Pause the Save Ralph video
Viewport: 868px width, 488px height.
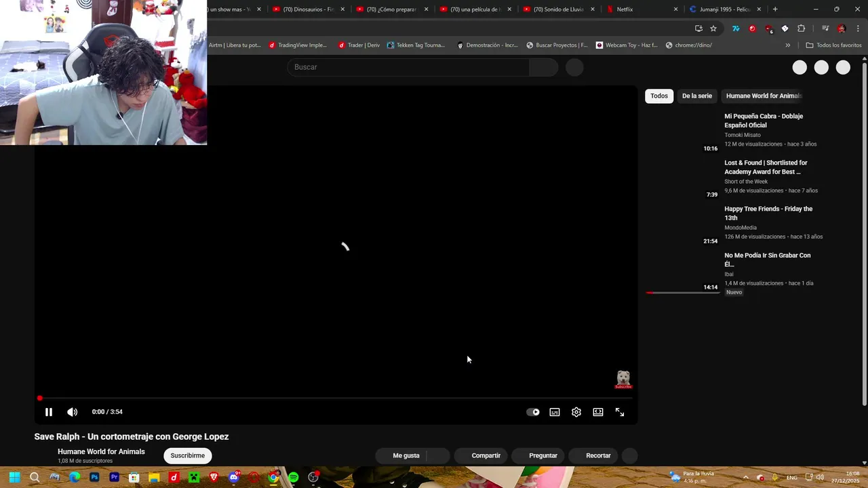click(49, 412)
